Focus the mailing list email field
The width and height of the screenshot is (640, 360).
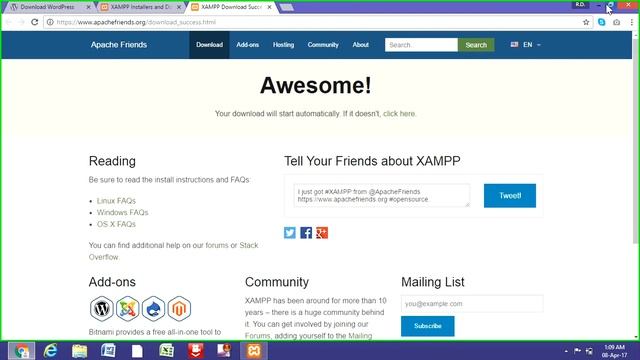click(x=472, y=304)
